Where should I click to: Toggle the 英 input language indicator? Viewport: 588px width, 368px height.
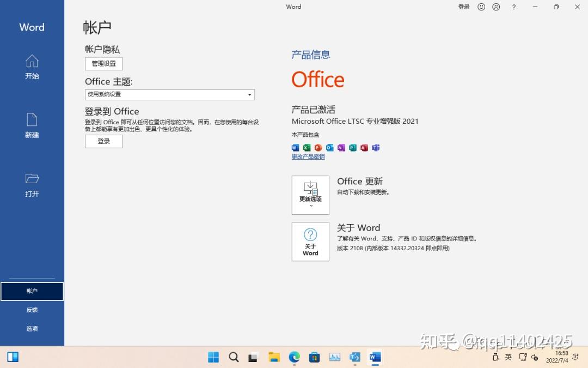[509, 357]
